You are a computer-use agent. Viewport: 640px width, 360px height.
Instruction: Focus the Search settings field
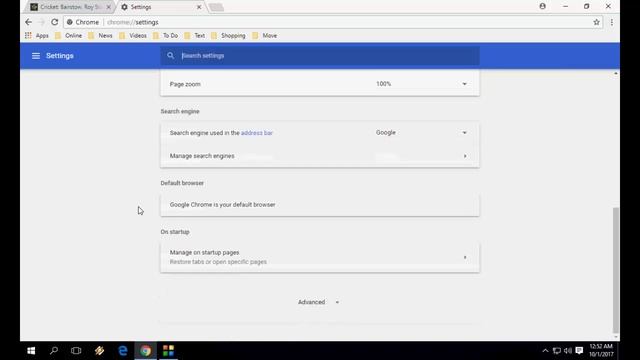point(320,56)
